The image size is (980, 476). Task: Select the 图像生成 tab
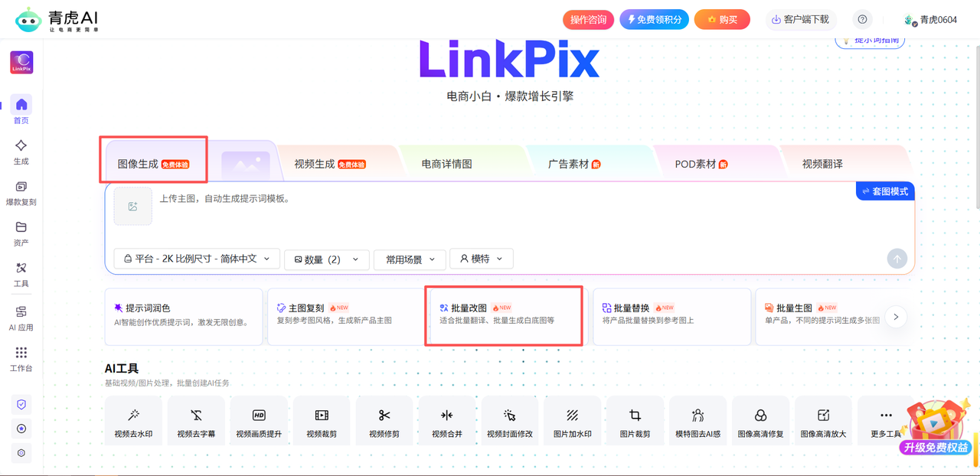point(153,164)
